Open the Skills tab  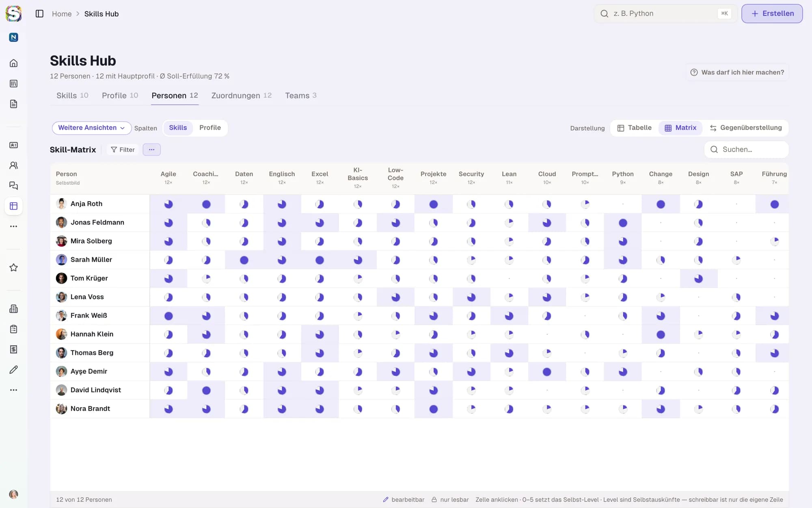pyautogui.click(x=72, y=96)
